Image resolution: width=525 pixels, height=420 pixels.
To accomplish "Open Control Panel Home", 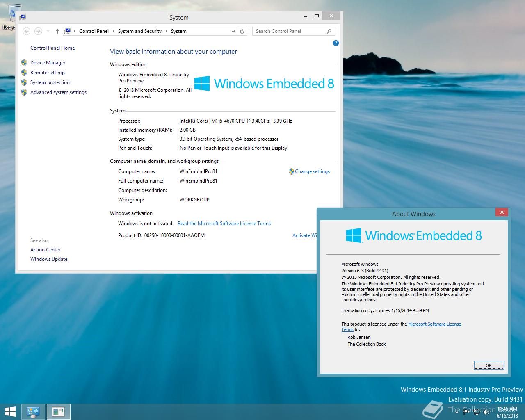I will tap(52, 48).
